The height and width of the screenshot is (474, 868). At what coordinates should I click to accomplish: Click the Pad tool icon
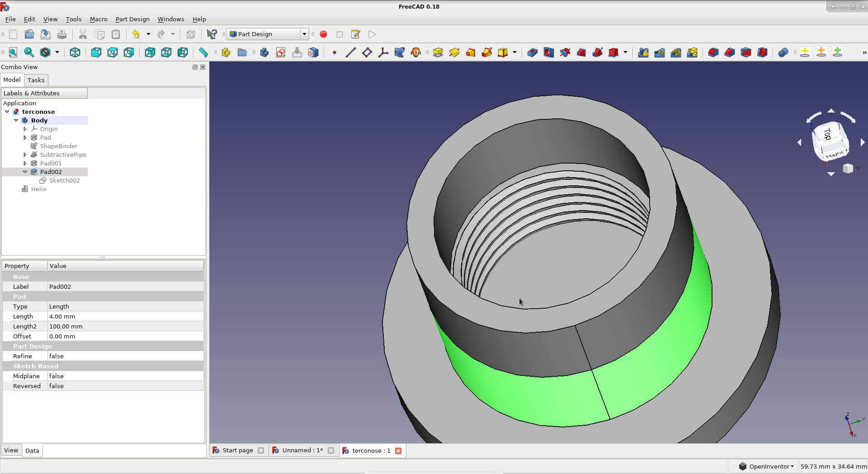[x=438, y=52]
